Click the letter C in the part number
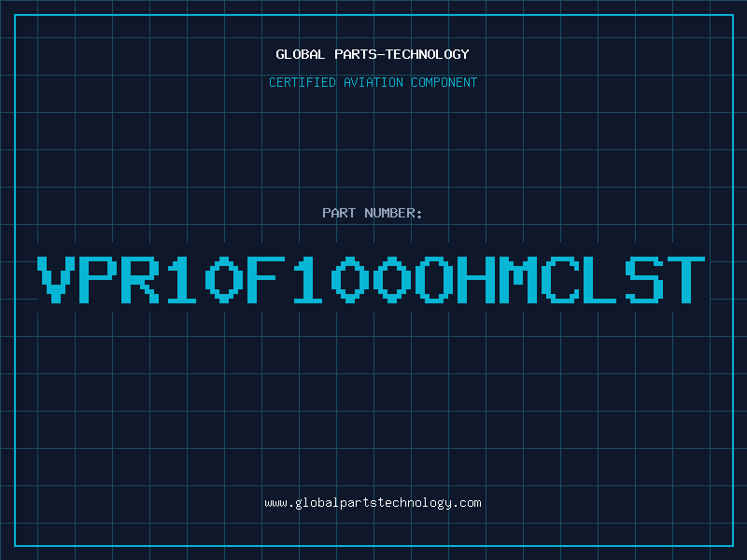Viewport: 747px width, 560px height. click(559, 279)
